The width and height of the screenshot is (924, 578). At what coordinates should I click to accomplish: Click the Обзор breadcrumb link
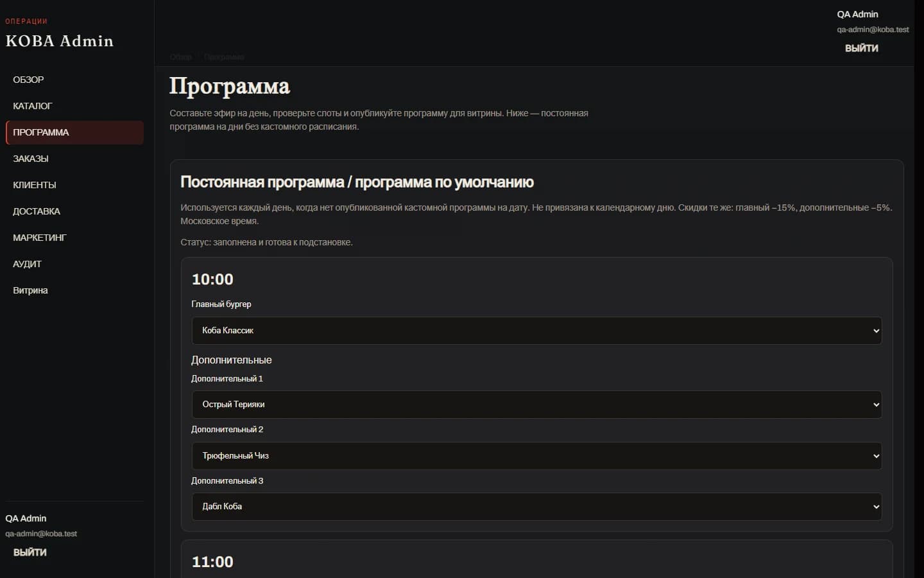[x=181, y=57]
